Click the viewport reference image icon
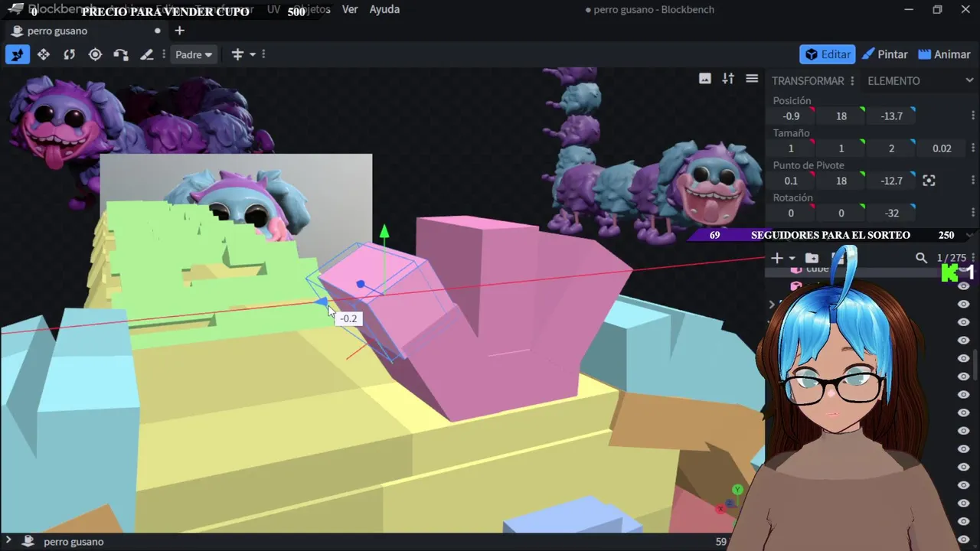 705,79
